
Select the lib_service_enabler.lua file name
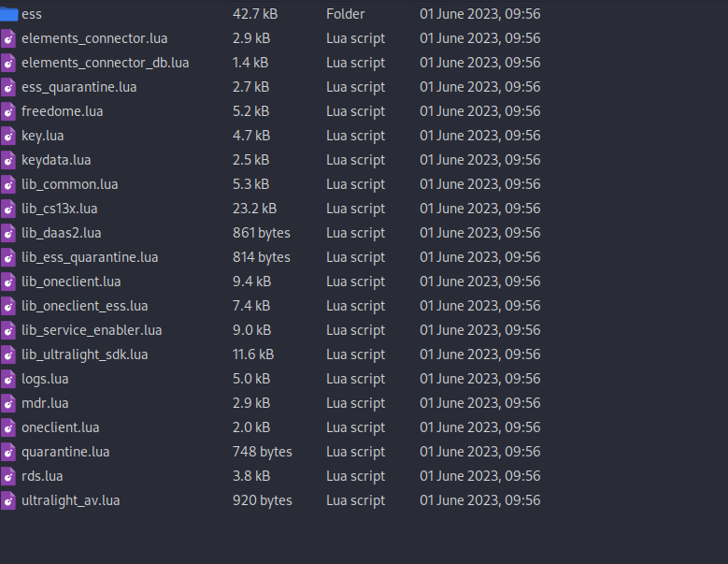[x=92, y=330]
